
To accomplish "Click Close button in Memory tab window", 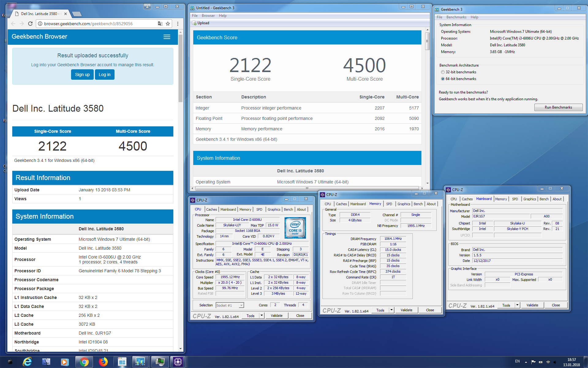I will (430, 310).
